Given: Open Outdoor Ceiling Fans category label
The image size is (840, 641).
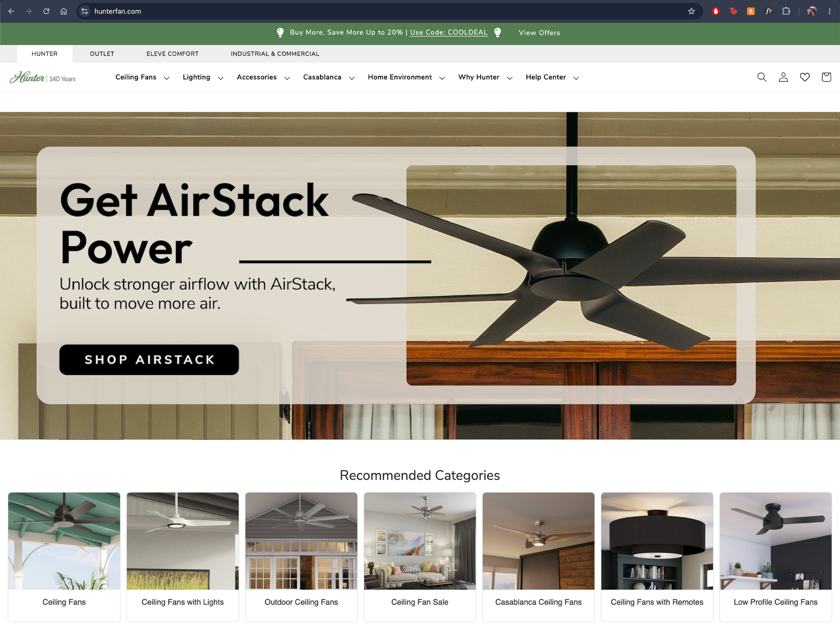Looking at the screenshot, I should [x=301, y=602].
